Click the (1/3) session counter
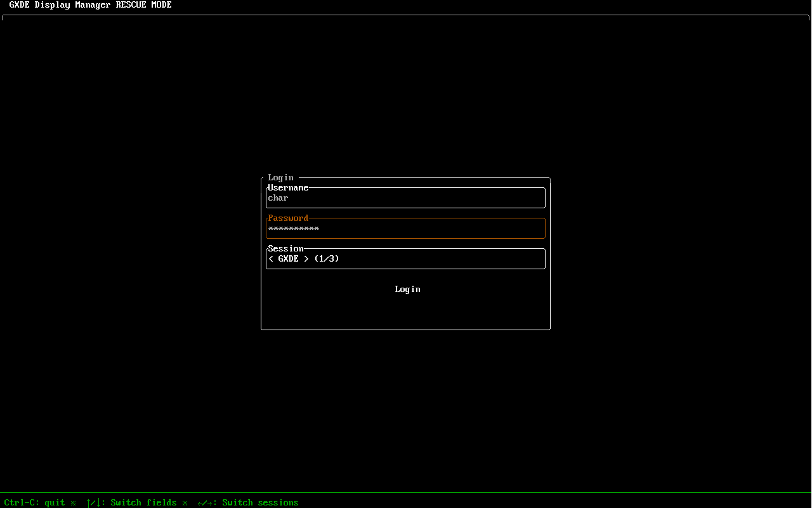The height and width of the screenshot is (508, 812). click(x=327, y=258)
